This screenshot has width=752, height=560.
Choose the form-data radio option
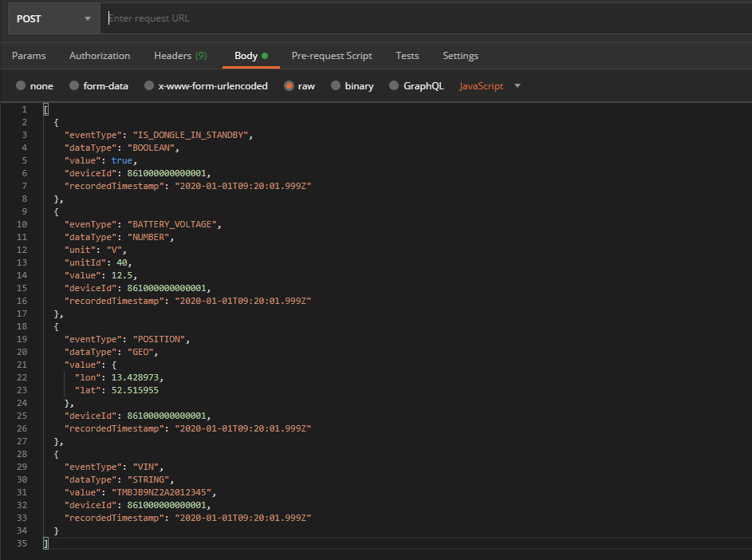[x=74, y=86]
